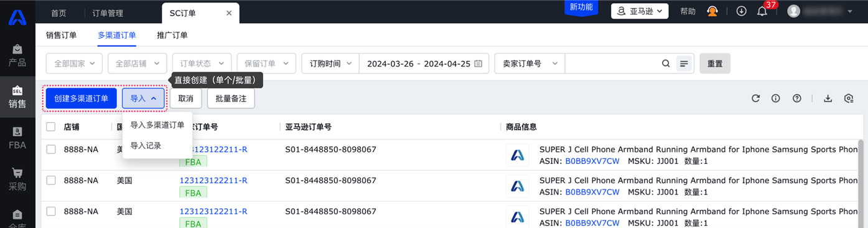Switch to the 销售订单 sub-tab
The image size is (868, 228).
[x=62, y=36]
